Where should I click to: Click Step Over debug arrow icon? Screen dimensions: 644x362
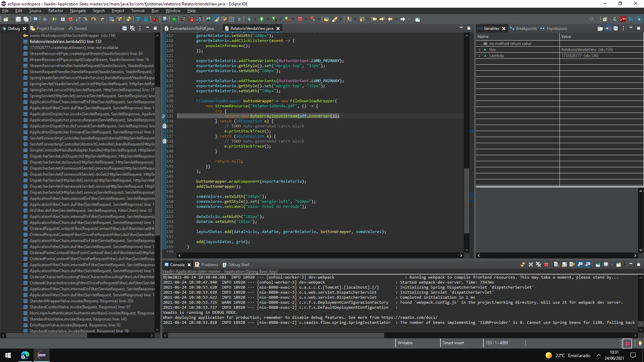pos(94,19)
